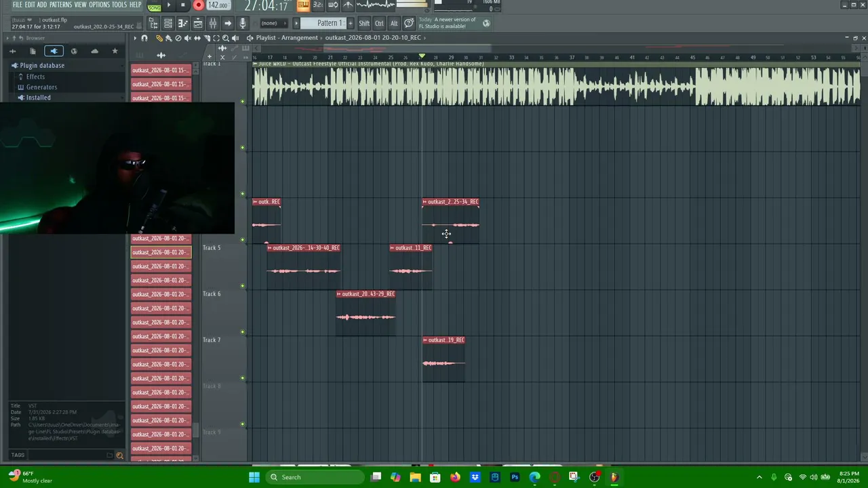Select the Mute tool in playlist

coord(188,38)
